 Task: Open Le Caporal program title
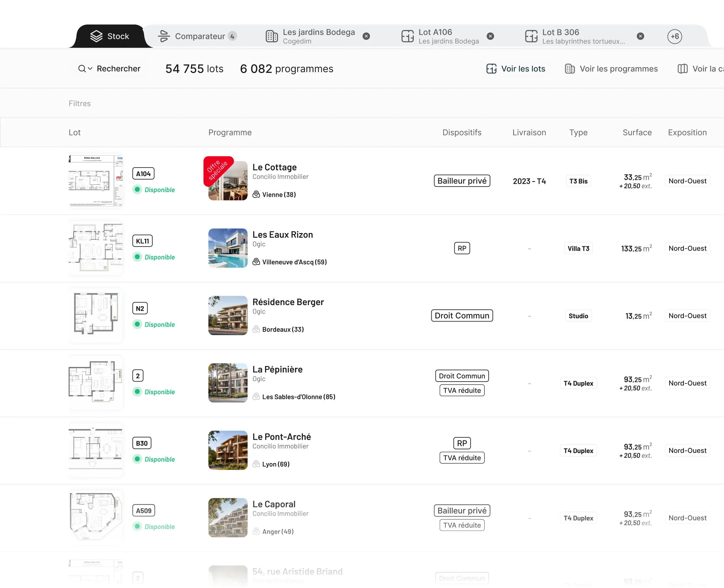coord(274,504)
